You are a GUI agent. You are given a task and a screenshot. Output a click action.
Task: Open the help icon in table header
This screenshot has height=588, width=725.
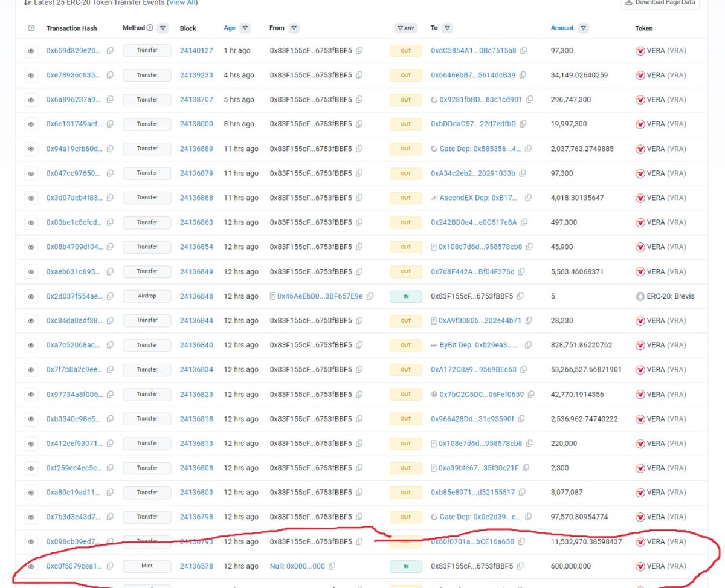(31, 28)
